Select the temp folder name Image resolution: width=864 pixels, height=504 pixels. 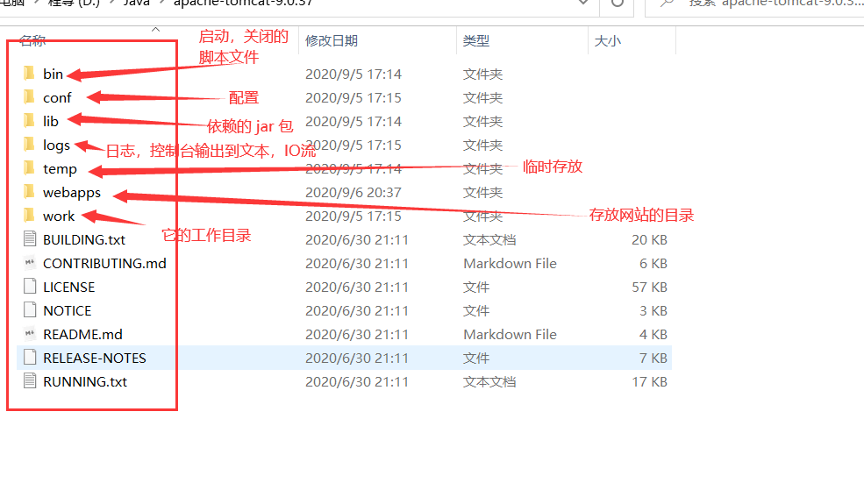tap(60, 169)
